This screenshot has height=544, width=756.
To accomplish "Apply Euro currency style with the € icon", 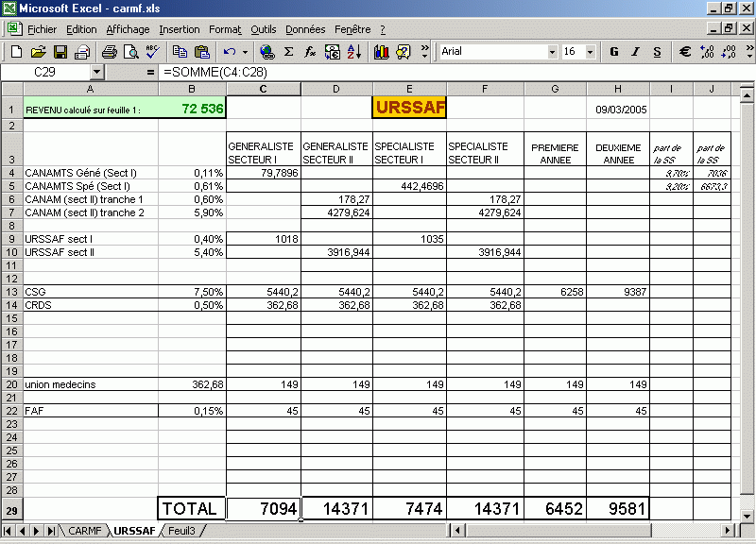I will [684, 52].
